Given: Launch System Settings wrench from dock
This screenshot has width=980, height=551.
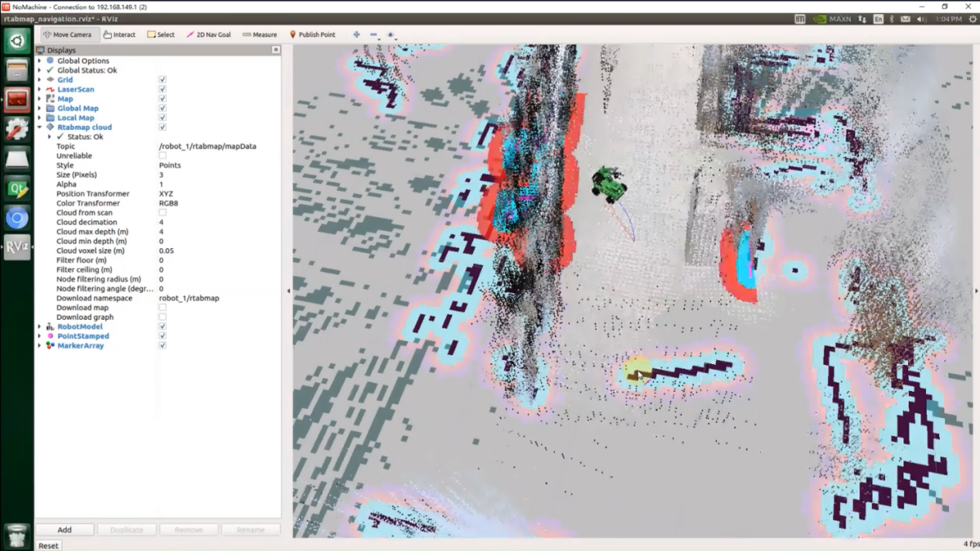Looking at the screenshot, I should point(17,129).
